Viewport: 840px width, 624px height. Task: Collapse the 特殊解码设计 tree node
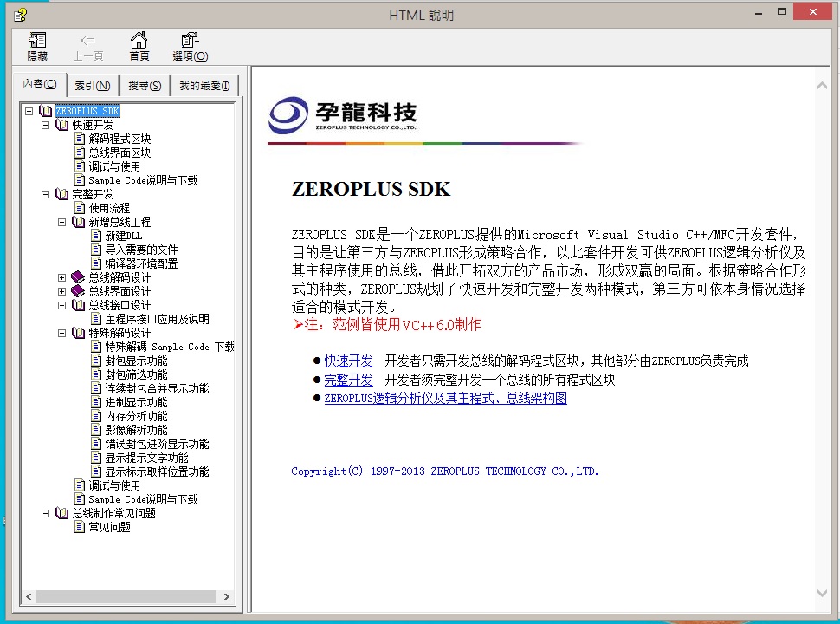(62, 333)
